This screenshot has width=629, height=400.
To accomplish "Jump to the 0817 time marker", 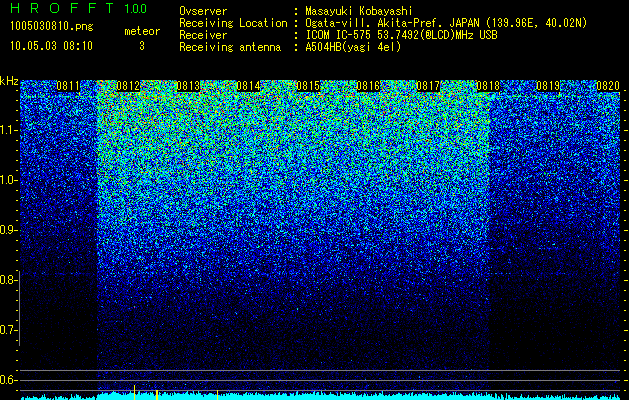I will coord(428,86).
